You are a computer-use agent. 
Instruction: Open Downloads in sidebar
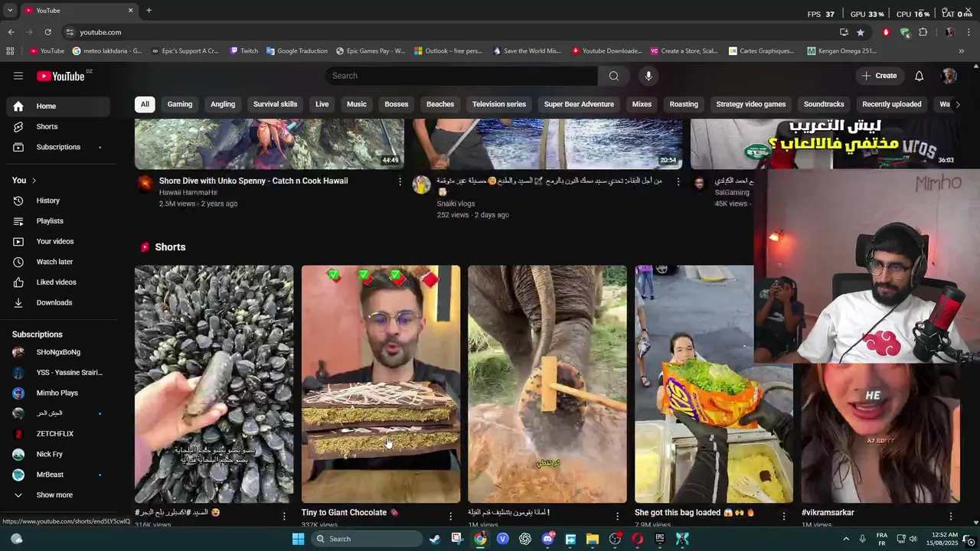58,302
